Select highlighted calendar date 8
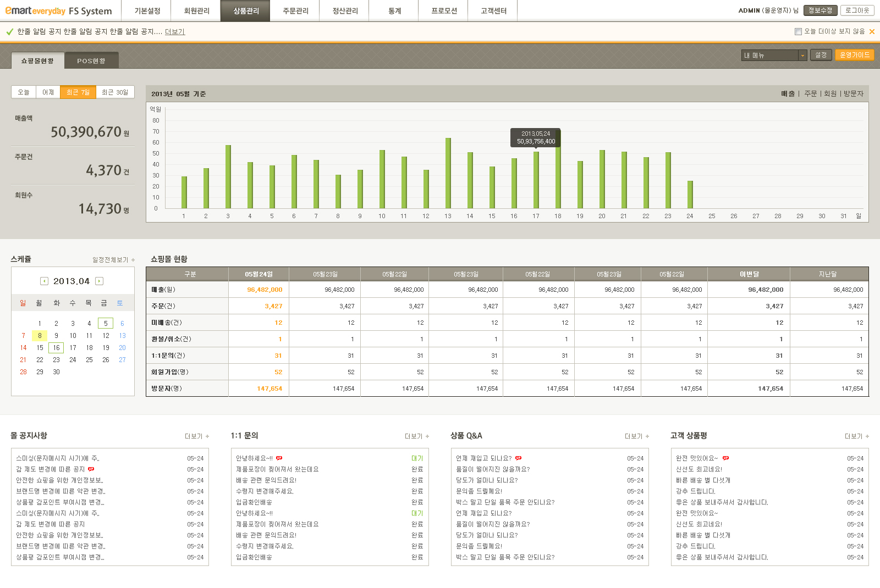Viewport: 880px width, 588px height. (40, 335)
